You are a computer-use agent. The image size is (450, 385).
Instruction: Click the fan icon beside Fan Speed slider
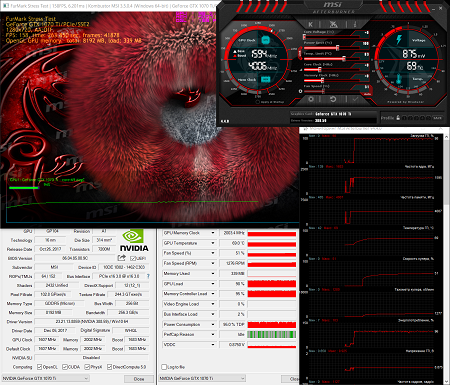300,91
